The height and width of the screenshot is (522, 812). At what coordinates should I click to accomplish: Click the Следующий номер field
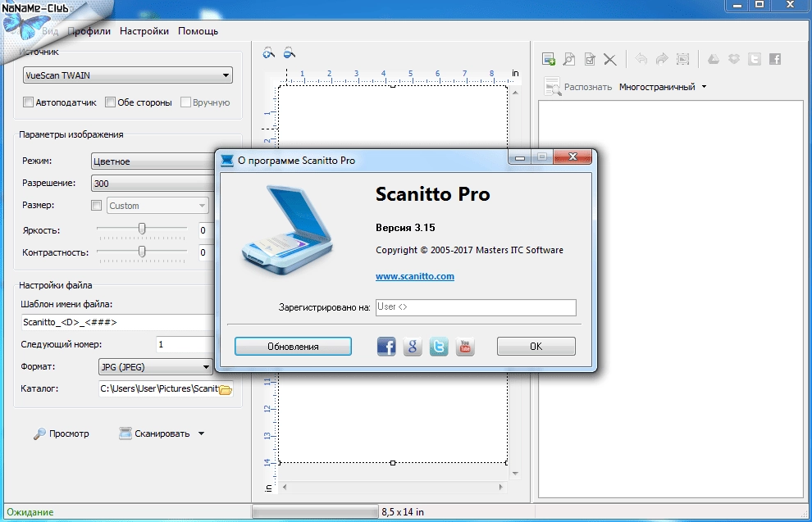[x=185, y=344]
